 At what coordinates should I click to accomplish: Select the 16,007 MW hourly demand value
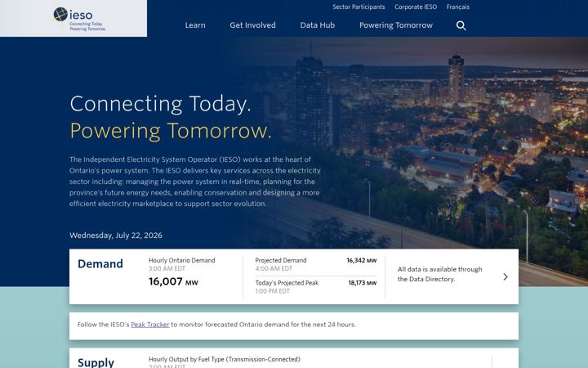173,281
